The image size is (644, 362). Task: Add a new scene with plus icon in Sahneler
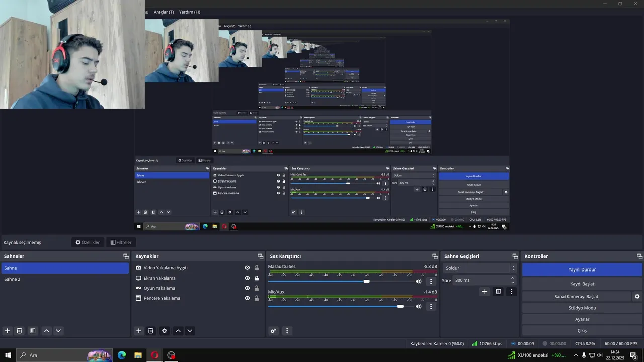pos(7,331)
